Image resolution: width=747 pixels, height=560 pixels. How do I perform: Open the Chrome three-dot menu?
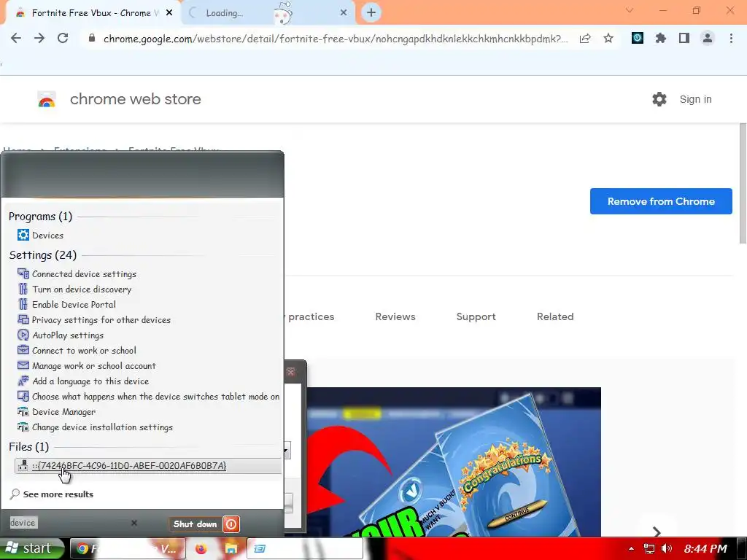(731, 38)
